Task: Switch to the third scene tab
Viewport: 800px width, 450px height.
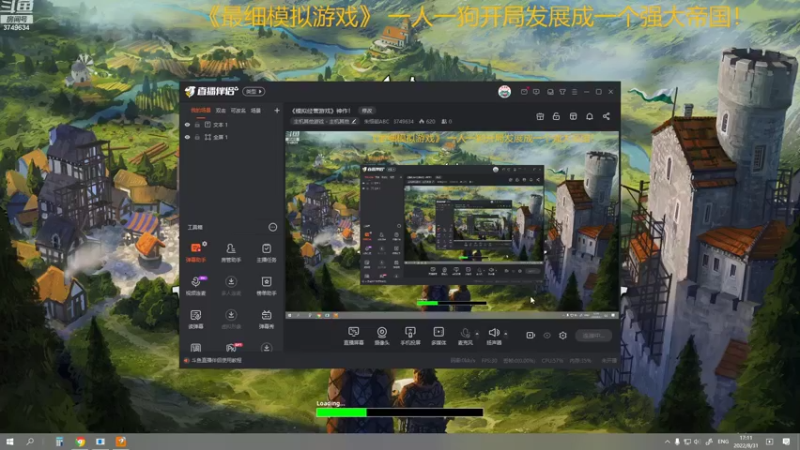Action: [x=238, y=110]
